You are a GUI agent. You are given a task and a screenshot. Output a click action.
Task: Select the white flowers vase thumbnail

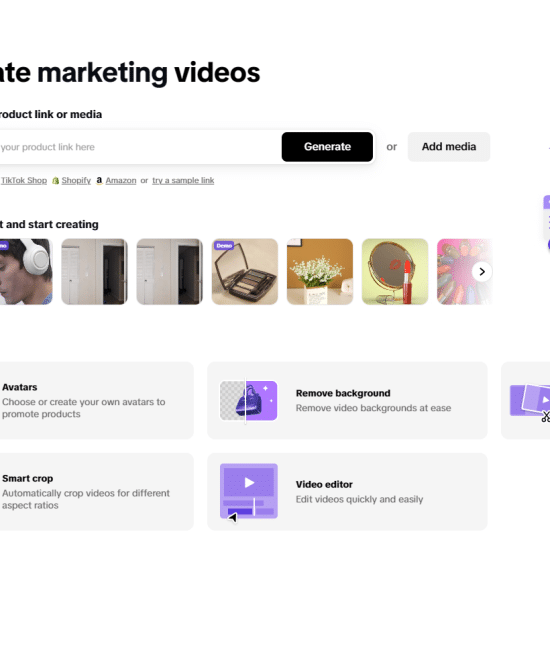320,272
